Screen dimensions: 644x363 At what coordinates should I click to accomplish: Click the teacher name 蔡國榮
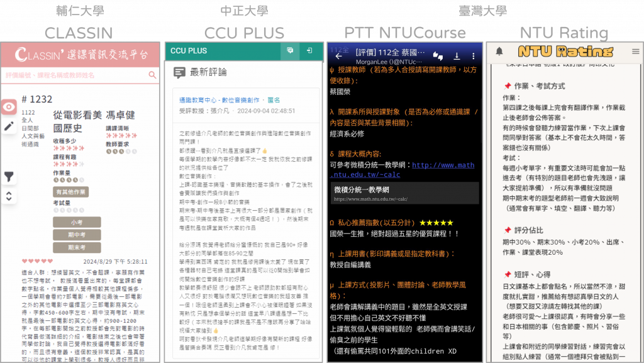coord(340,92)
